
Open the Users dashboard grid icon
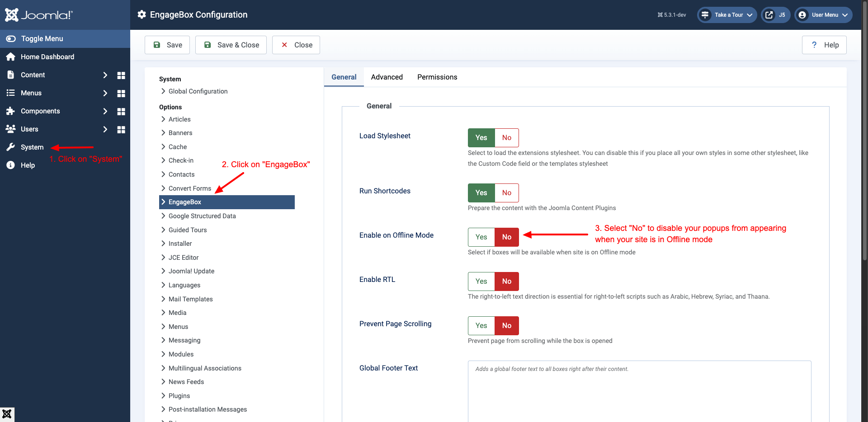coord(121,130)
